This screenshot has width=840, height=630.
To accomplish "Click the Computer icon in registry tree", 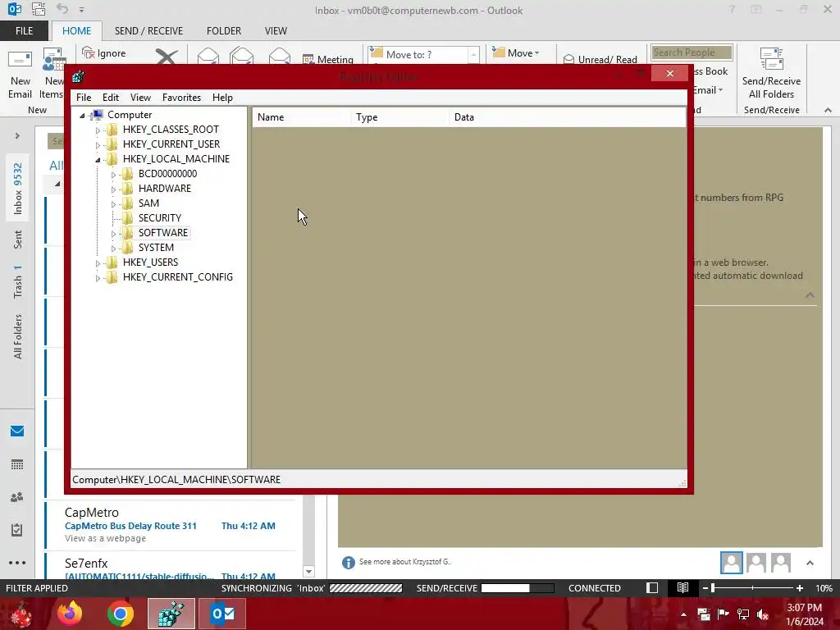I will [x=97, y=115].
